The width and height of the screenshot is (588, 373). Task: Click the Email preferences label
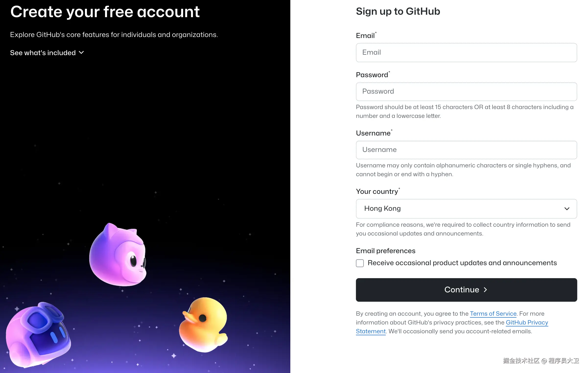pos(386,251)
